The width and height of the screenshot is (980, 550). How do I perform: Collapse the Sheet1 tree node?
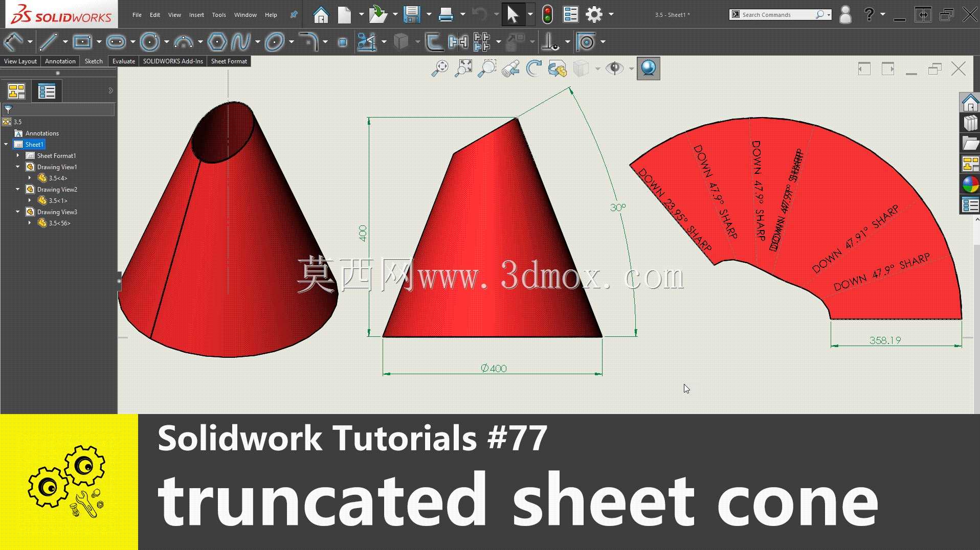(6, 145)
